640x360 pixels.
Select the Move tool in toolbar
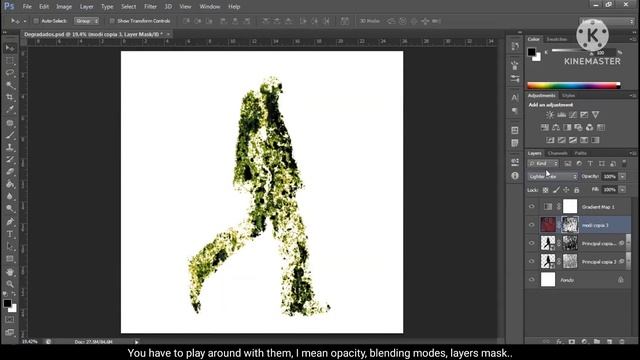tap(10, 48)
